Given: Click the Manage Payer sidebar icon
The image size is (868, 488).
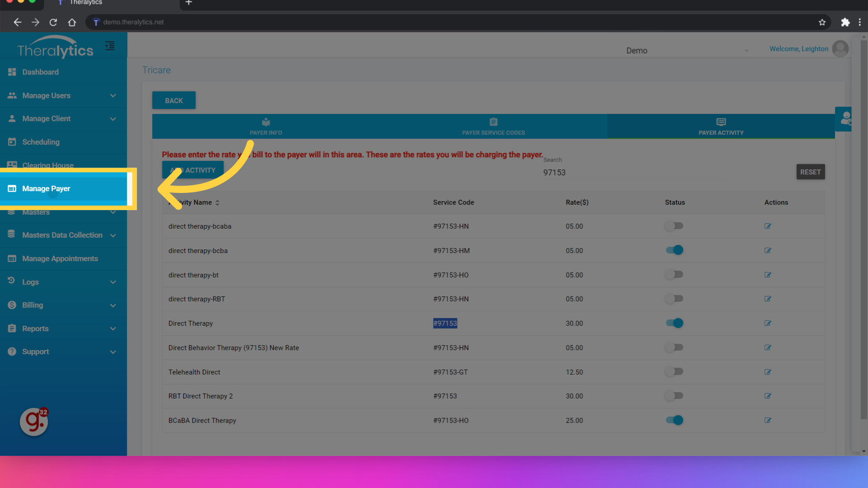Looking at the screenshot, I should click(x=11, y=188).
